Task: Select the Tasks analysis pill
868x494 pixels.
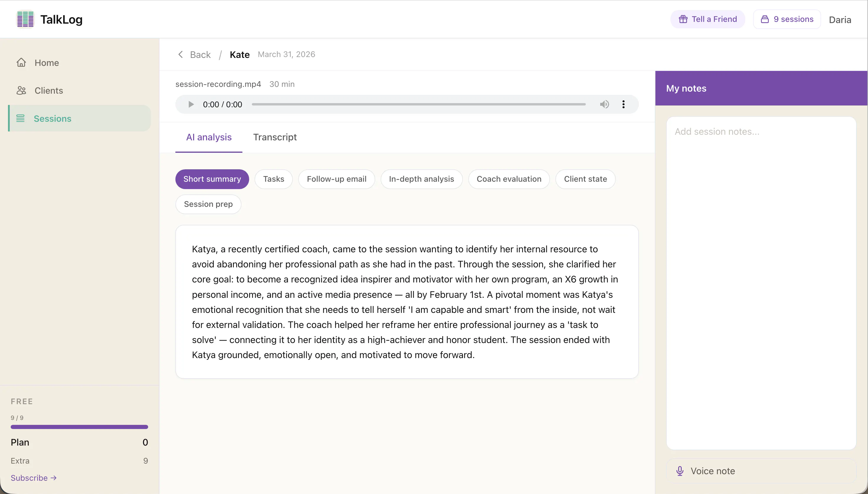Action: click(x=273, y=179)
